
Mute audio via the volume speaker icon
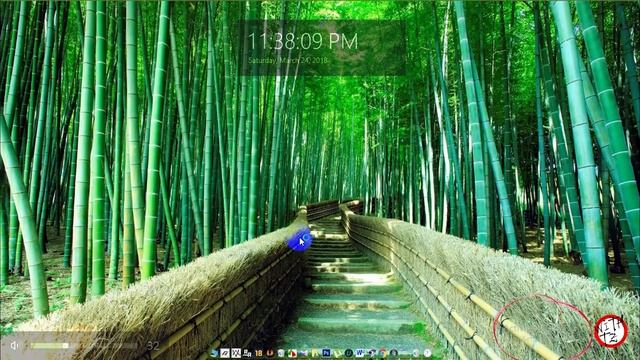tap(14, 346)
